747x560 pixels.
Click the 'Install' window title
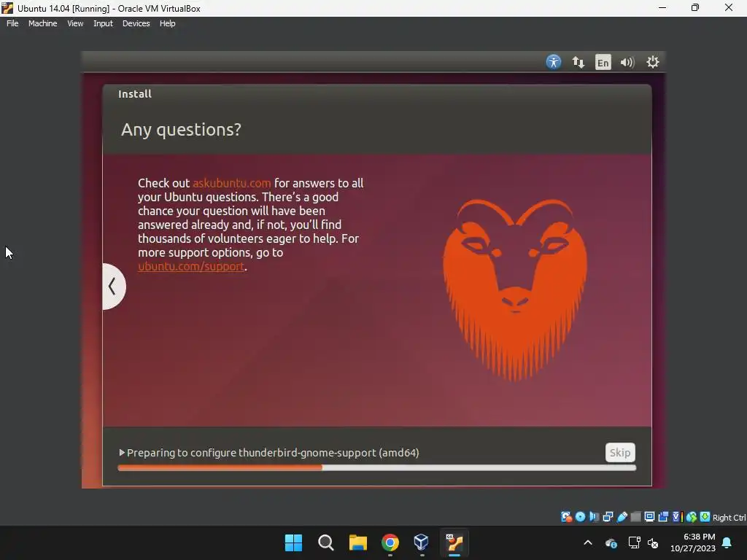tap(135, 94)
